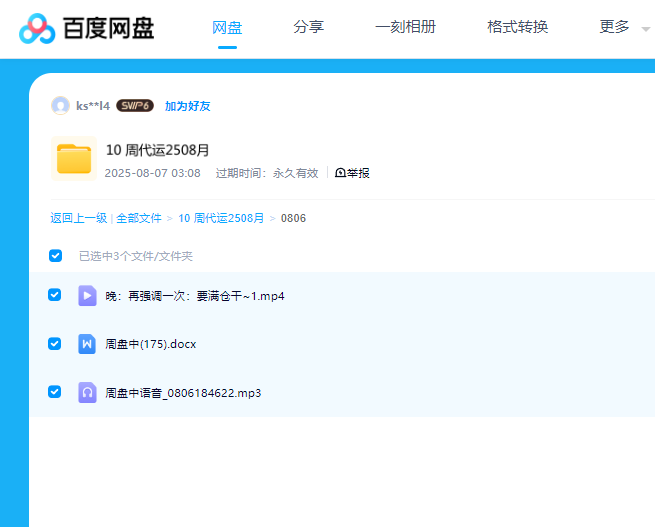Click the docx document file icon

(x=87, y=344)
